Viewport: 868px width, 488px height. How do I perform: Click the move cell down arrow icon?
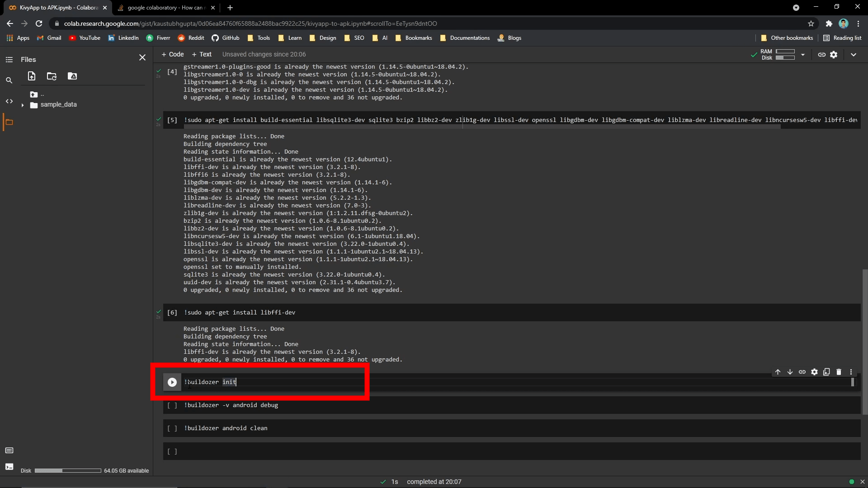pyautogui.click(x=789, y=372)
